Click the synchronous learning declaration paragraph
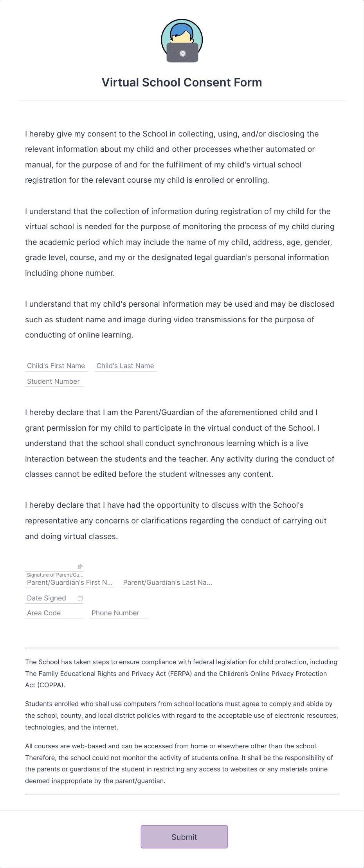Screen dimensions: 364x868 [x=179, y=443]
